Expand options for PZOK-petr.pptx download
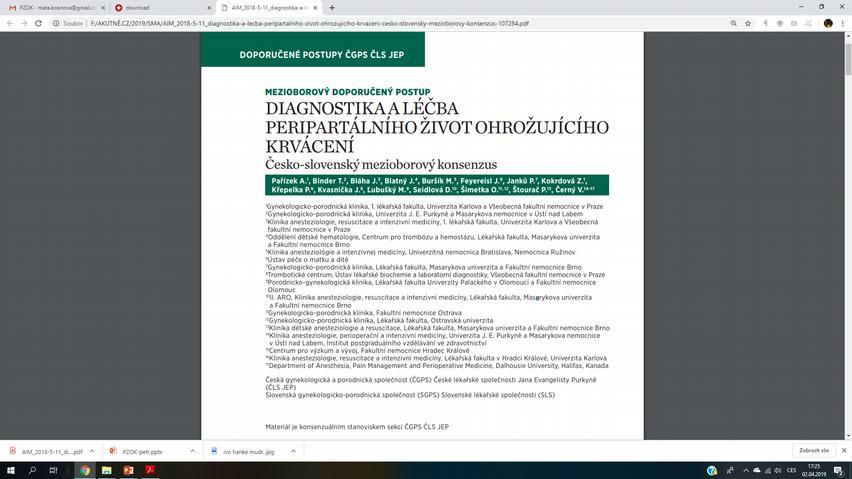The image size is (852, 479). click(192, 451)
